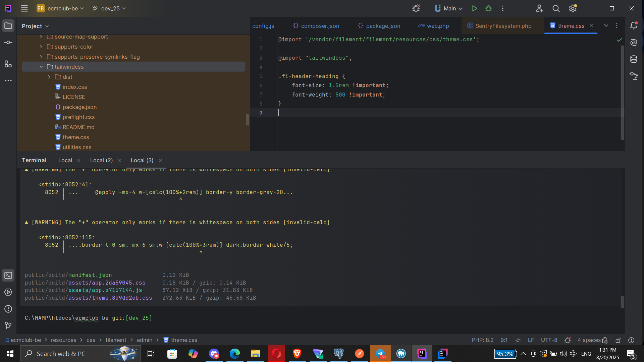Viewport: 644px width, 362px height.
Task: Open the Terminal tool window icon
Action: (8, 276)
